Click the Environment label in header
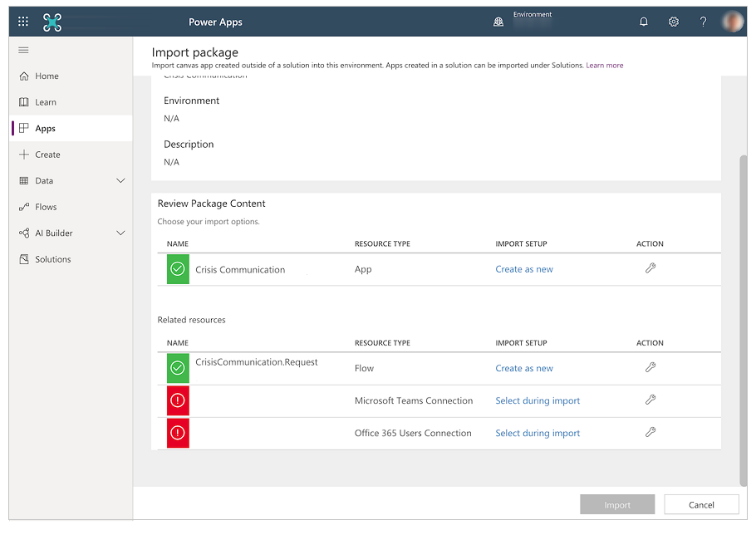 [533, 14]
